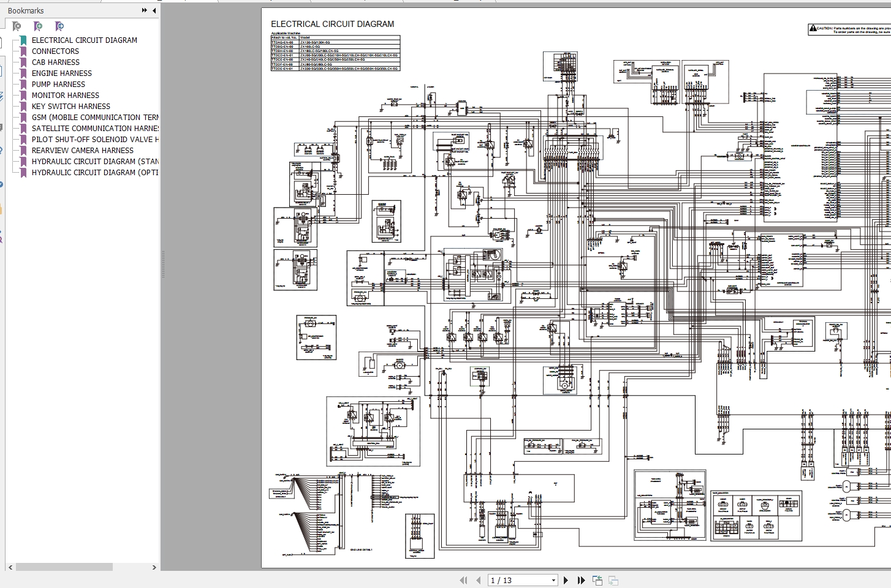Jump to the last page
The width and height of the screenshot is (891, 588).
pyautogui.click(x=581, y=580)
